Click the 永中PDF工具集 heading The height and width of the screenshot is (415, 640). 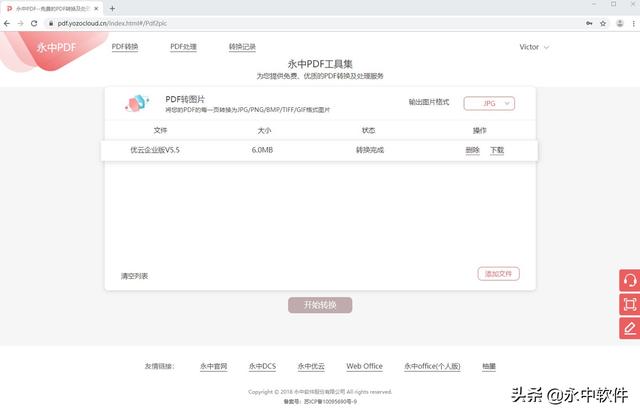[320, 64]
